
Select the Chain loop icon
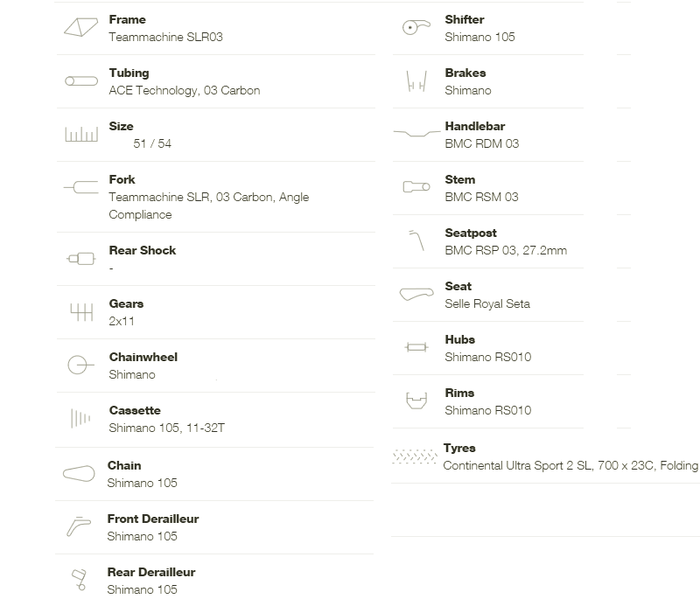point(79,473)
